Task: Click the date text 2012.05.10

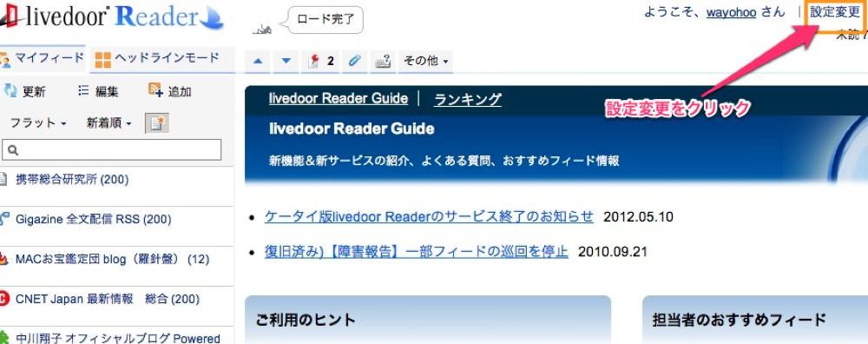Action: pos(638,216)
